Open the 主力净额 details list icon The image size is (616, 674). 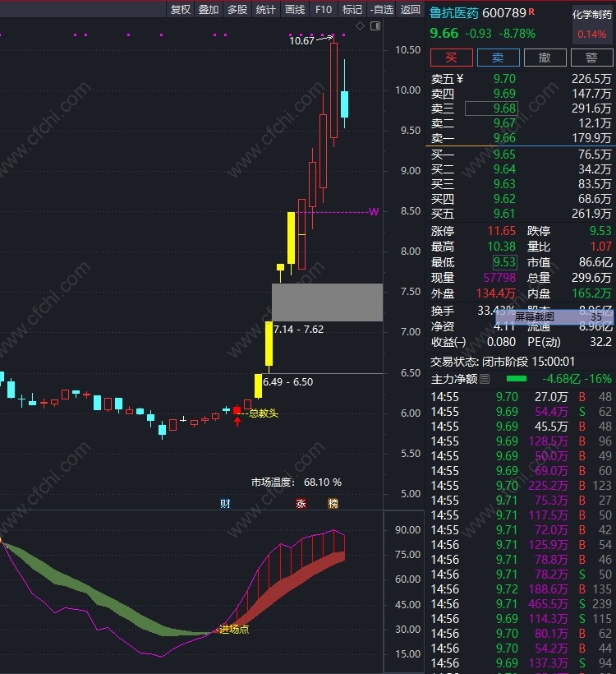coord(485,379)
